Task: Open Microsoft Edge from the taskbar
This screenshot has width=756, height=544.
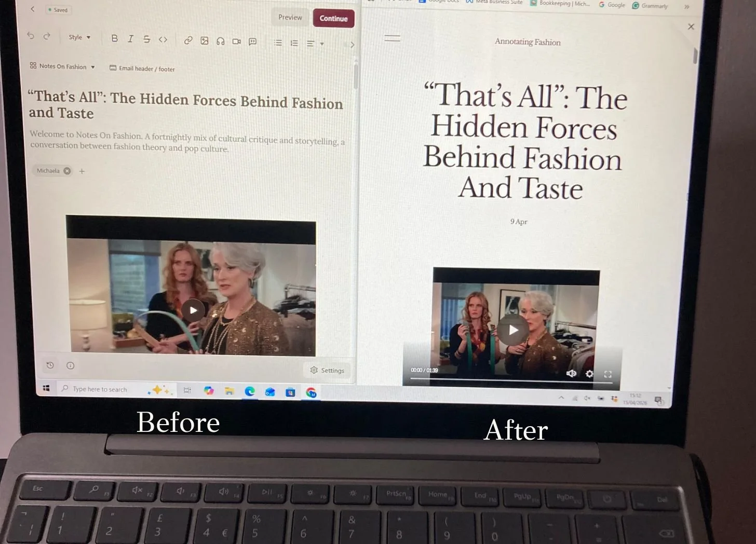Action: pos(250,391)
